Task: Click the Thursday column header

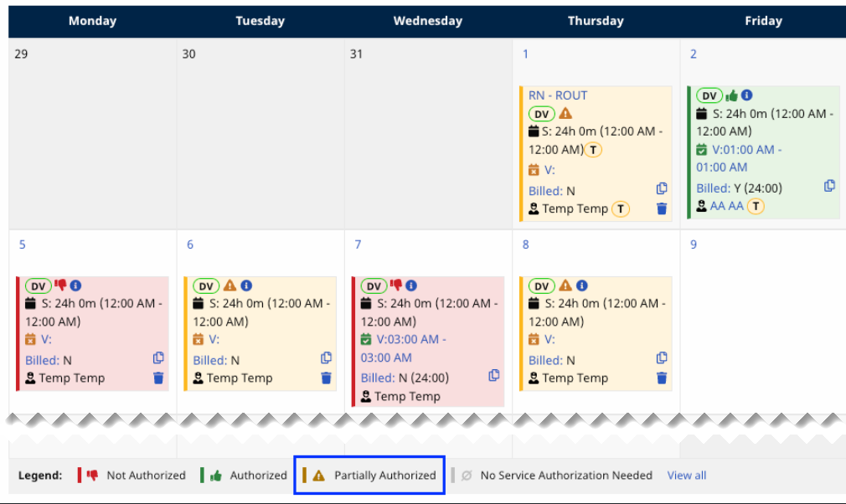Action: tap(596, 21)
